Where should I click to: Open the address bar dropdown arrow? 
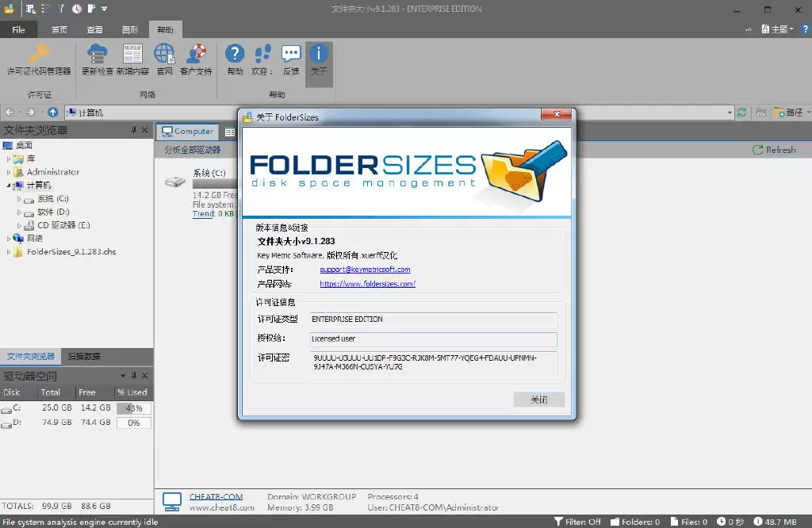(x=730, y=113)
